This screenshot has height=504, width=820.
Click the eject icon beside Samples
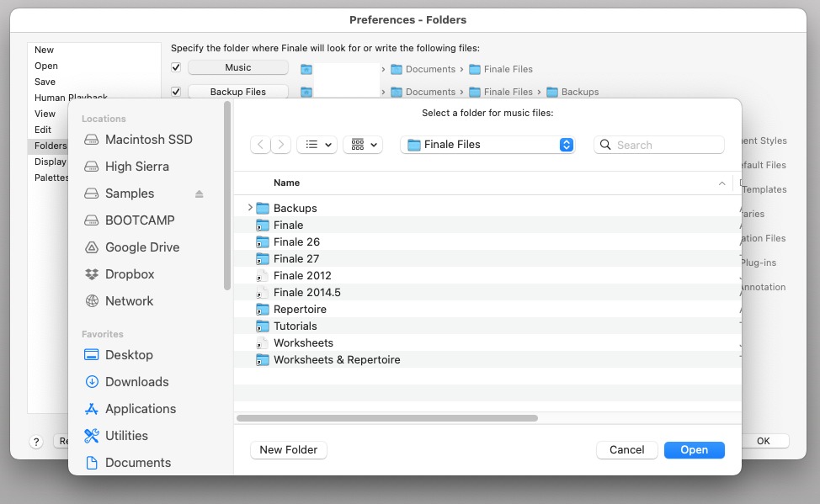200,194
